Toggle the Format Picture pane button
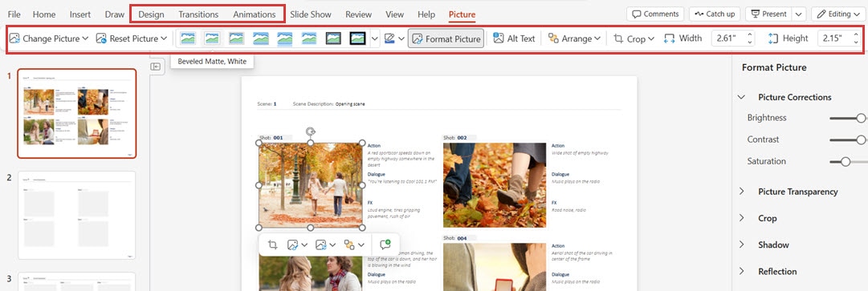This screenshot has height=291, width=868. coord(446,38)
